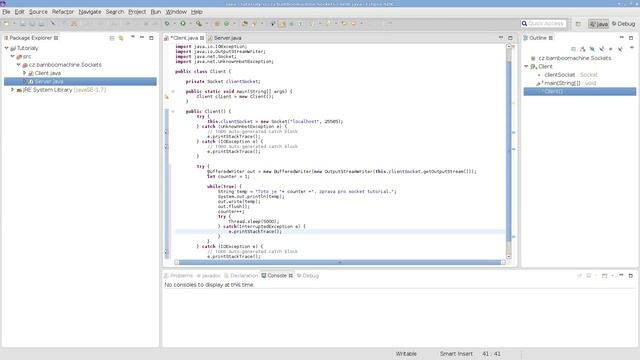The width and height of the screenshot is (640, 360).
Task: Switch to the Java perspective
Action: click(x=598, y=24)
